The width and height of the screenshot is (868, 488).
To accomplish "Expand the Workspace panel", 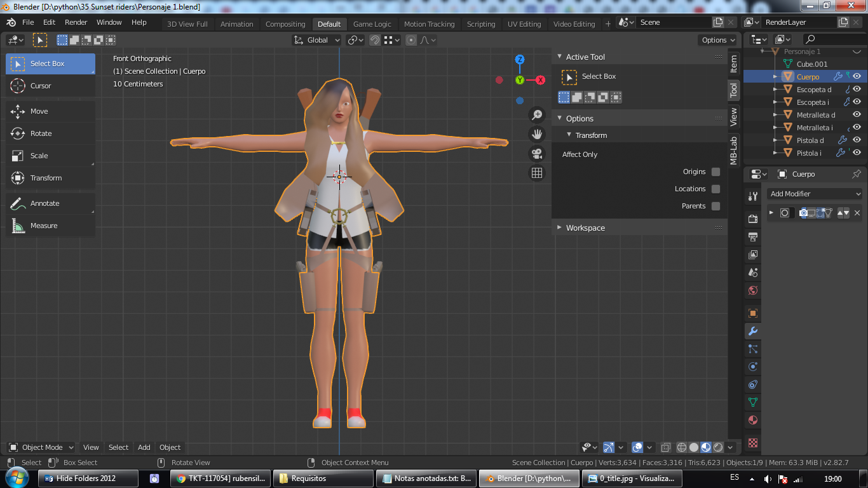I will [559, 227].
